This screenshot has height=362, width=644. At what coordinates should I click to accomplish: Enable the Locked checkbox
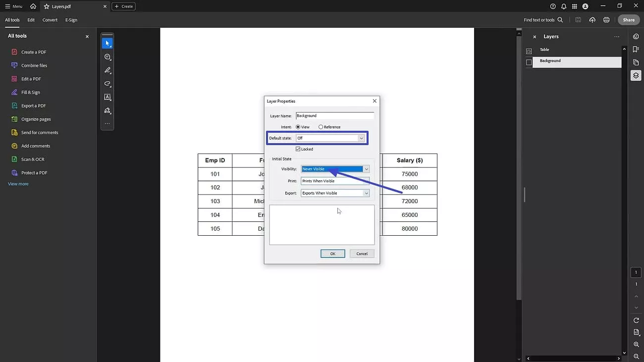pos(299,149)
